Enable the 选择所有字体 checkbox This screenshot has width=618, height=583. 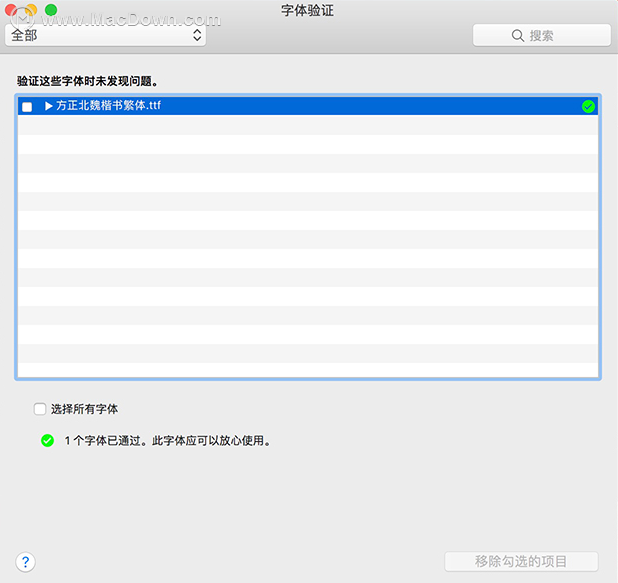40,409
